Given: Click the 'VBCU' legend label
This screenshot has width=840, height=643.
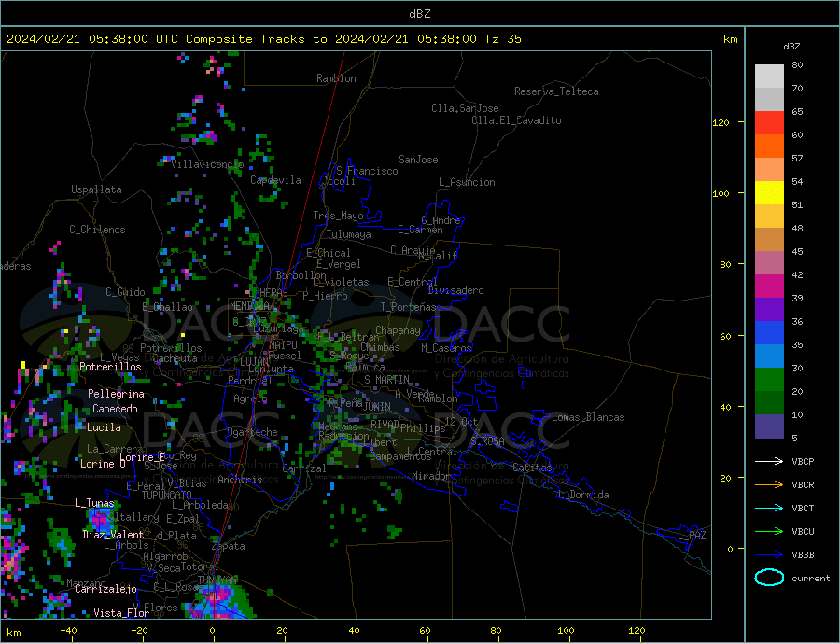Looking at the screenshot, I should (803, 532).
